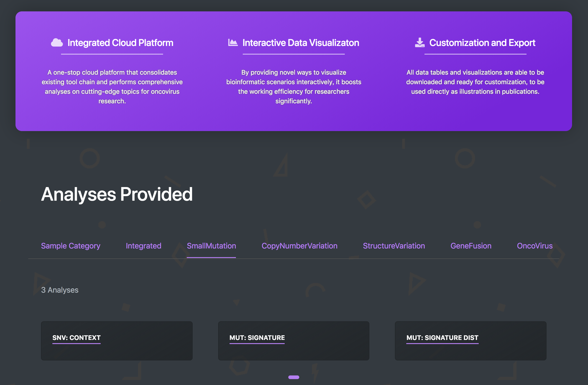Image resolution: width=588 pixels, height=385 pixels.
Task: Click the Integrated Cloud Platform heading
Action: [120, 43]
